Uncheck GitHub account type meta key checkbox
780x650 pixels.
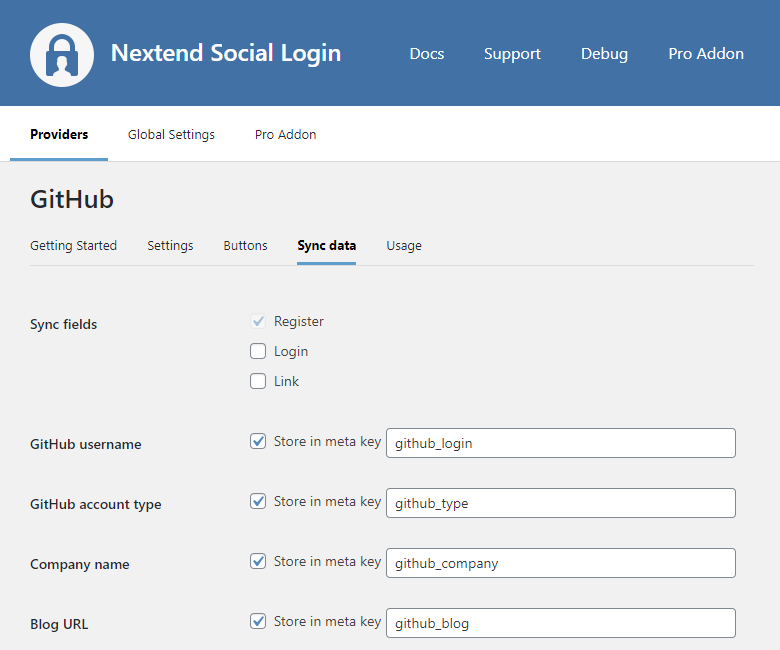point(258,501)
